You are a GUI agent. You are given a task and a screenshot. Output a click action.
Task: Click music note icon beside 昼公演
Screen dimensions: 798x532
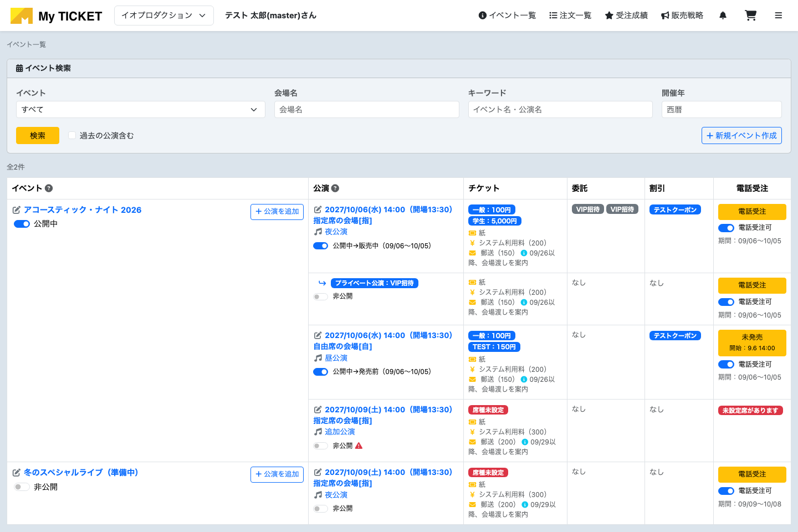[318, 358]
